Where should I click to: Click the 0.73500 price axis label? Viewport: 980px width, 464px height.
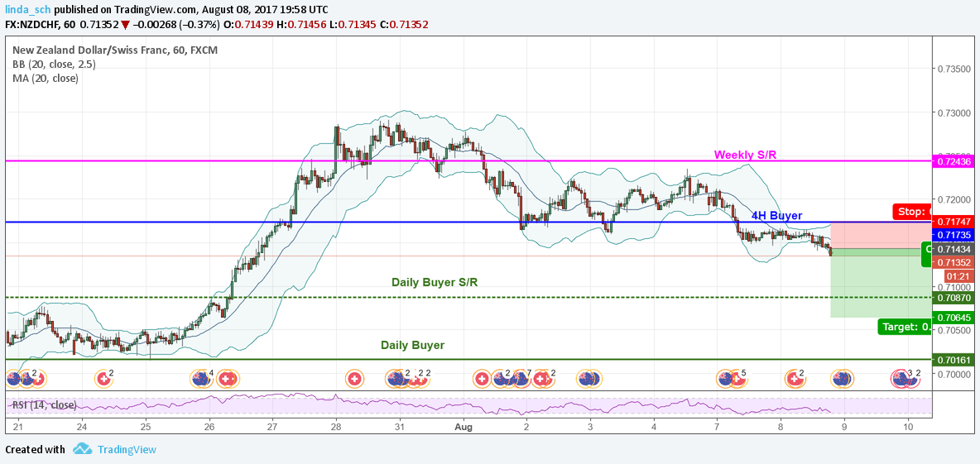click(x=953, y=69)
